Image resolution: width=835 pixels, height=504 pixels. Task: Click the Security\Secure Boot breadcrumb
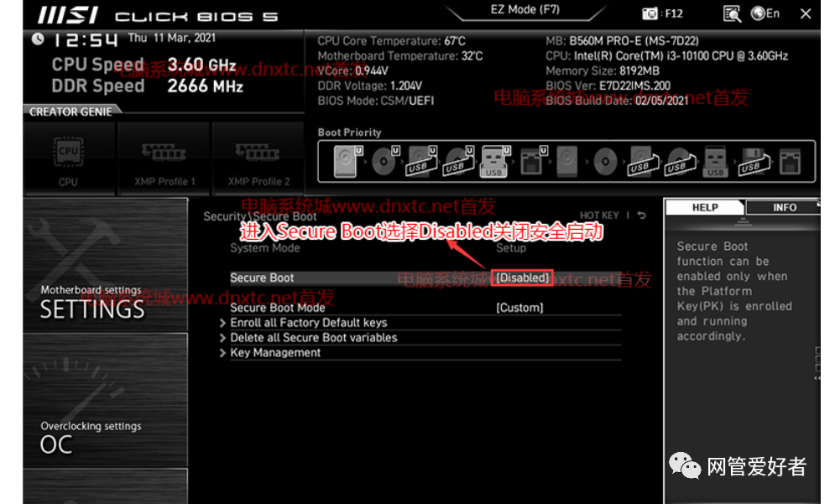[260, 216]
